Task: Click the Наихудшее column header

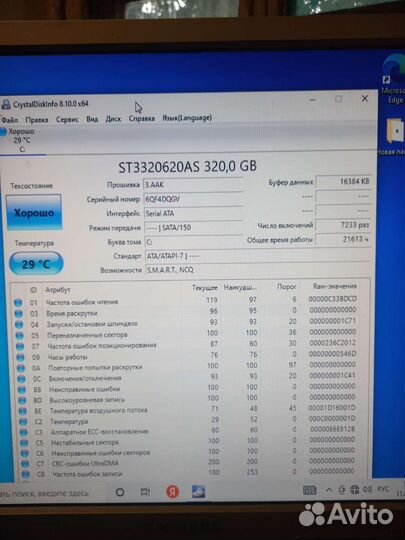Action: coord(240,287)
